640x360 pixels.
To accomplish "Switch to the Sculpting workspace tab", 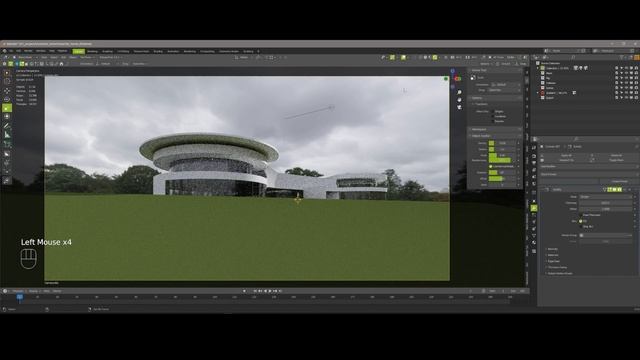I will 107,51.
